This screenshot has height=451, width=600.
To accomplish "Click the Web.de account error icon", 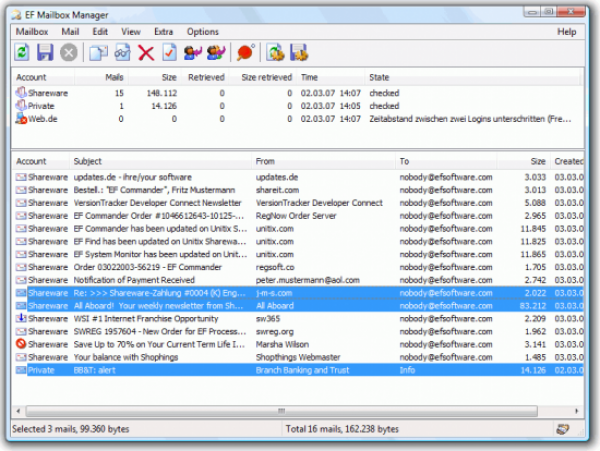I will [21, 119].
